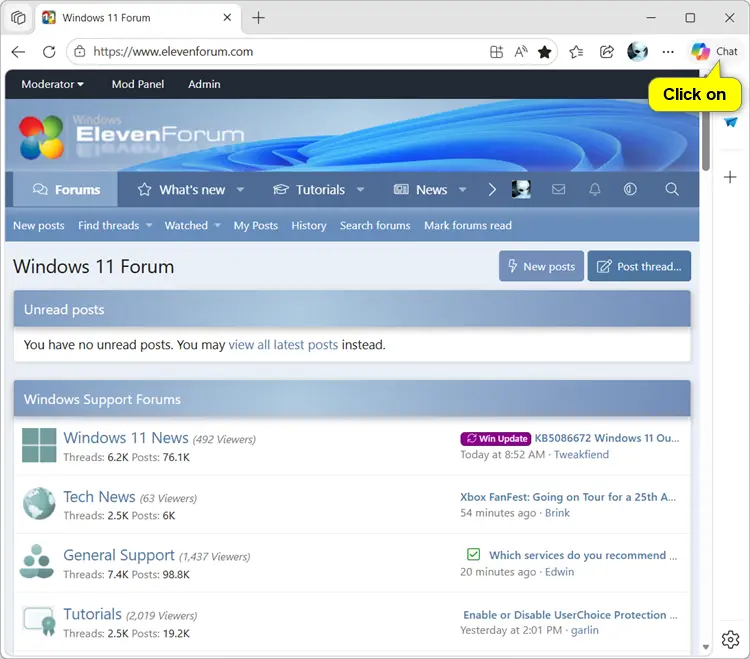Open the forum user avatar menu
The height and width of the screenshot is (659, 750).
tap(521, 189)
